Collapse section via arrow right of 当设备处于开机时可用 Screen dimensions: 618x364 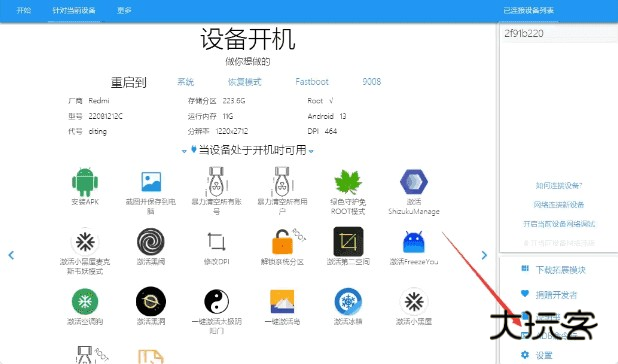click(x=311, y=151)
